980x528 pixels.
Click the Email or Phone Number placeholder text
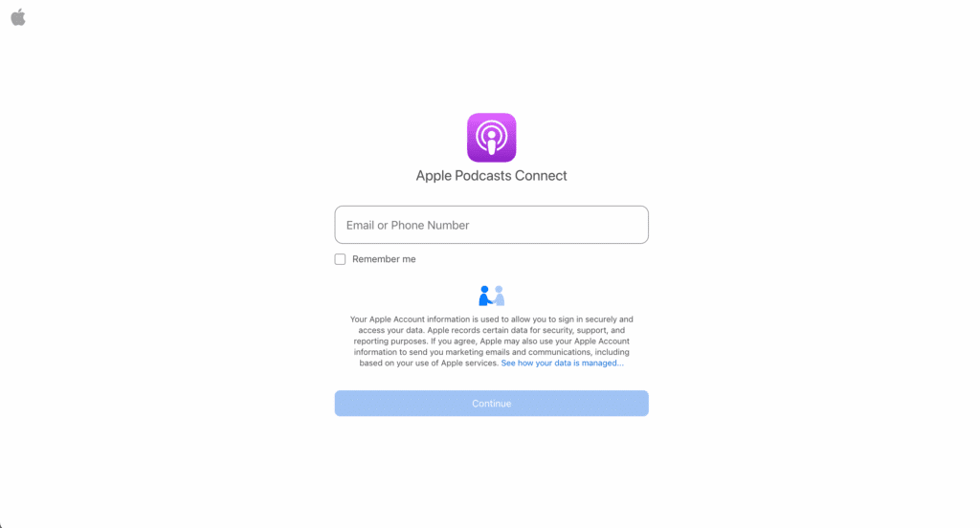pyautogui.click(x=408, y=225)
